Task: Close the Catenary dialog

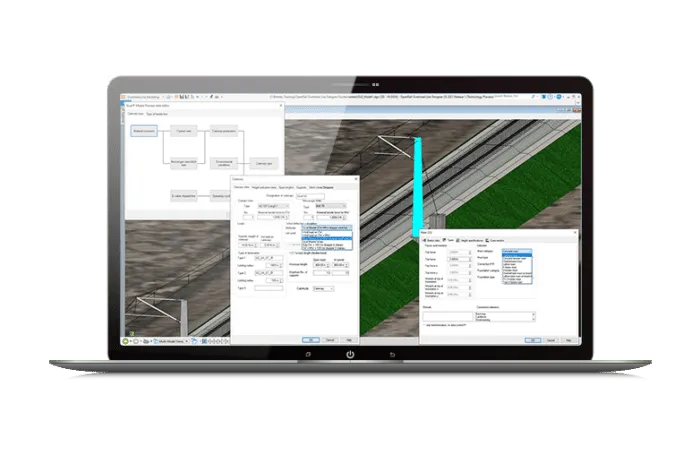Action: (x=355, y=179)
